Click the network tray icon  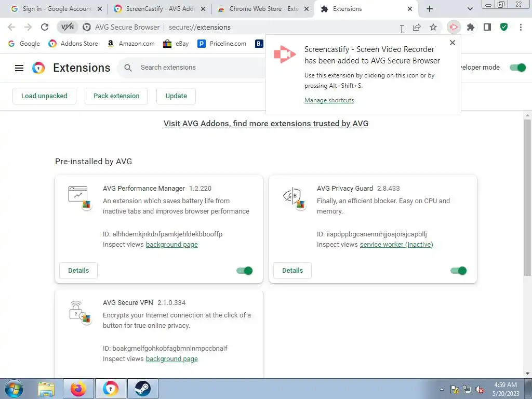click(467, 390)
